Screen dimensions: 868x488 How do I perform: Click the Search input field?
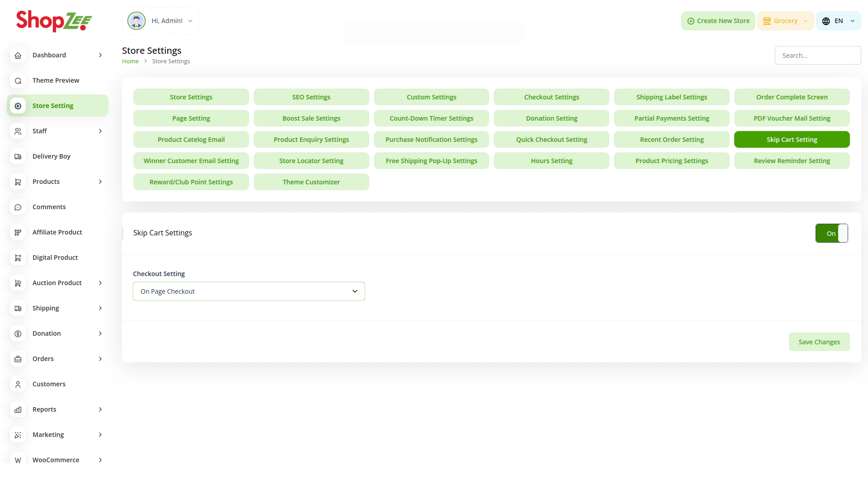click(x=817, y=56)
